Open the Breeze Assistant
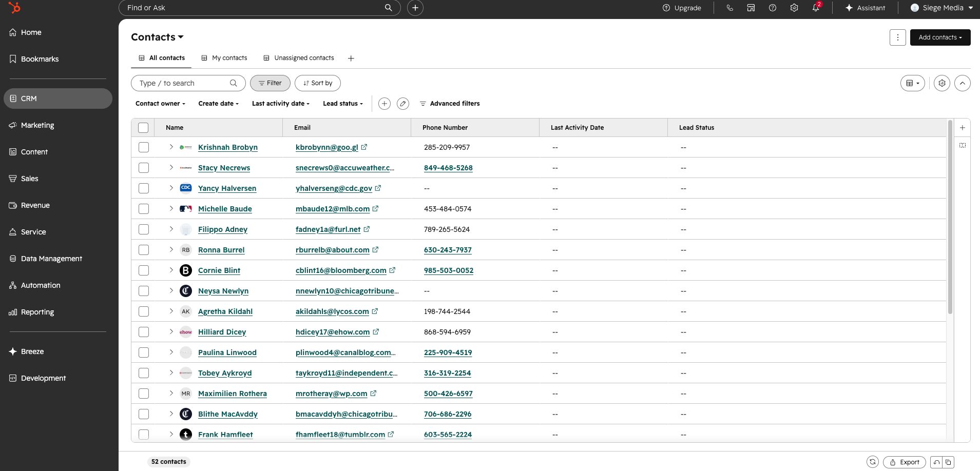 coord(865,8)
